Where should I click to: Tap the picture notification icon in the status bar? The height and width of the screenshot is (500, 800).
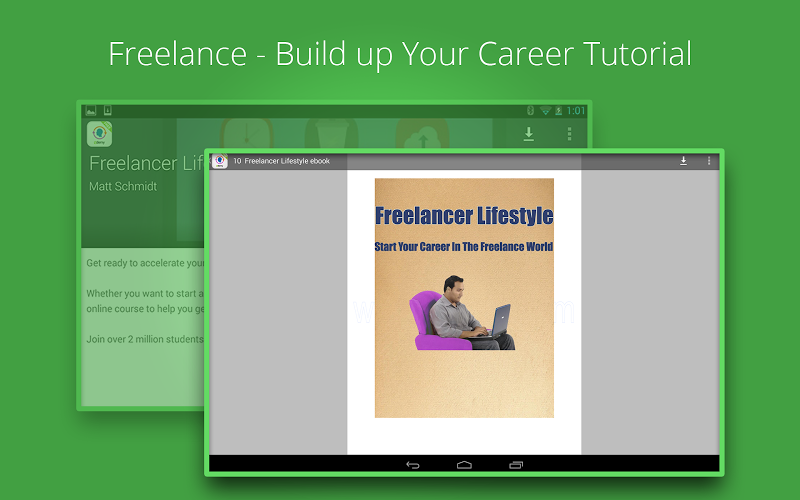click(91, 110)
